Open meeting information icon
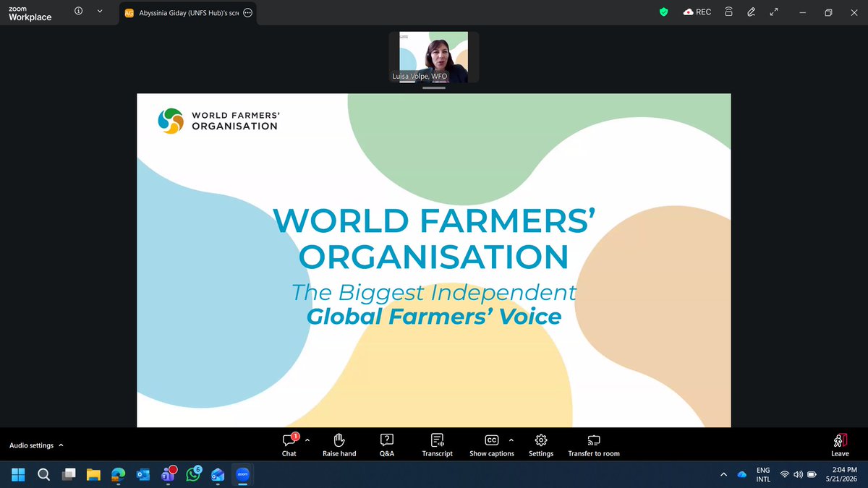 [78, 12]
